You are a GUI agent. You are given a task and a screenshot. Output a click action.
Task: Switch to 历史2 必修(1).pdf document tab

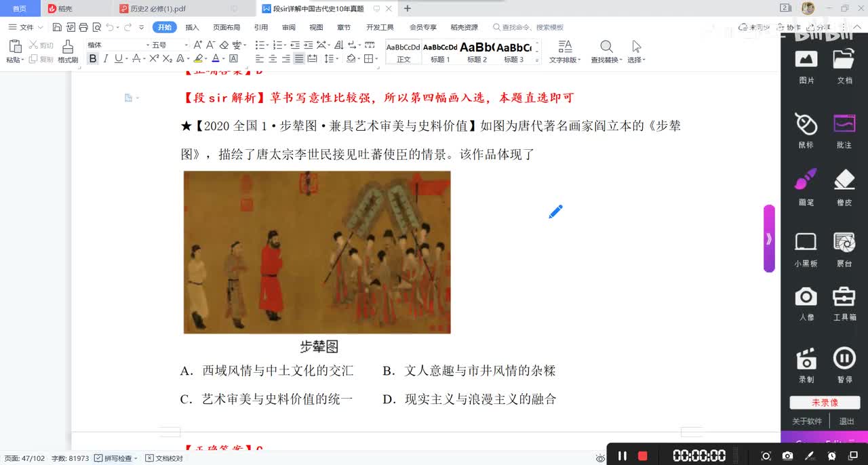click(158, 9)
